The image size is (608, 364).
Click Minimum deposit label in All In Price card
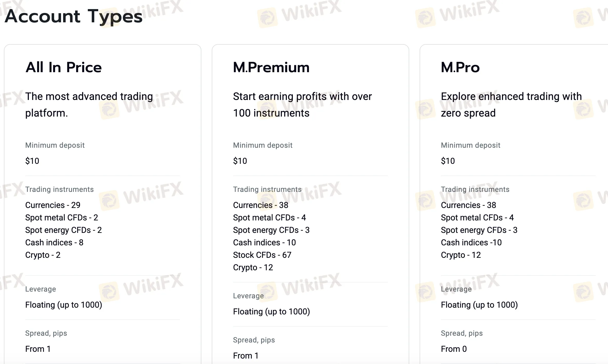[55, 145]
